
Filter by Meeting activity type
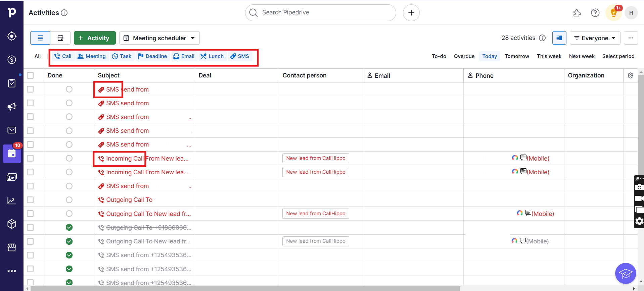click(92, 56)
